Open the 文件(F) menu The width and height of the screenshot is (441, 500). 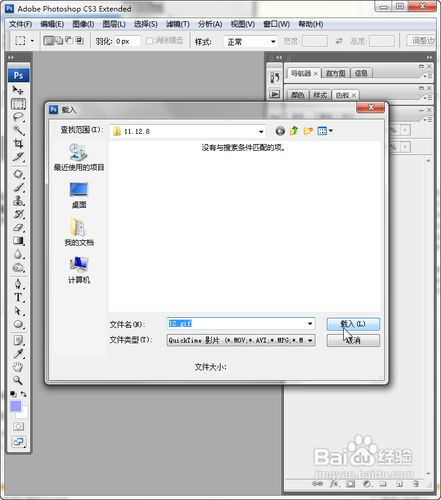click(21, 24)
